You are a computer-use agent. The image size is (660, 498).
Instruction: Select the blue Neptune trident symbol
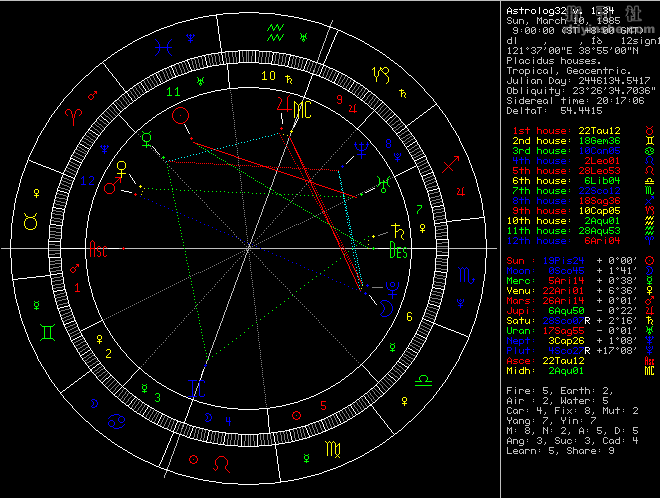coord(360,149)
